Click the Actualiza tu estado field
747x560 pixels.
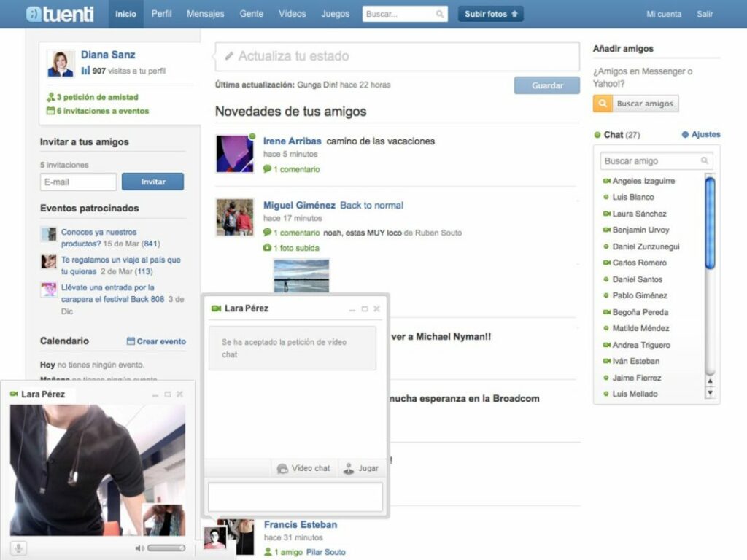click(x=397, y=56)
